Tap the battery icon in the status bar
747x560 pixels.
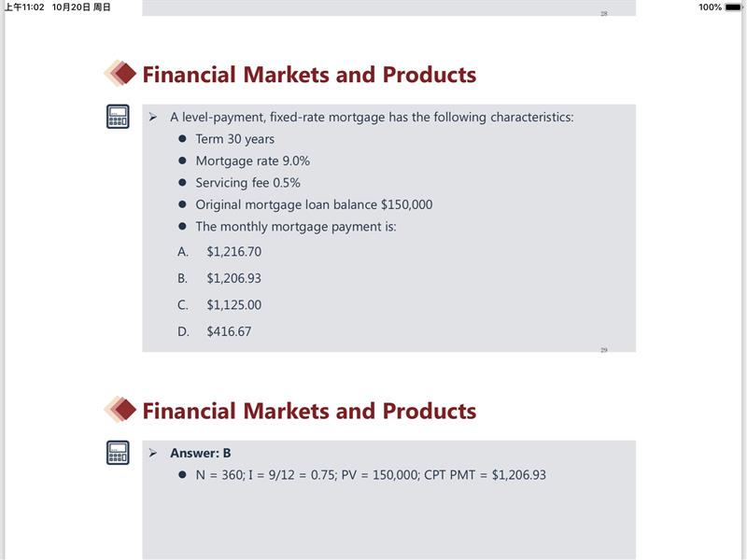click(x=734, y=7)
